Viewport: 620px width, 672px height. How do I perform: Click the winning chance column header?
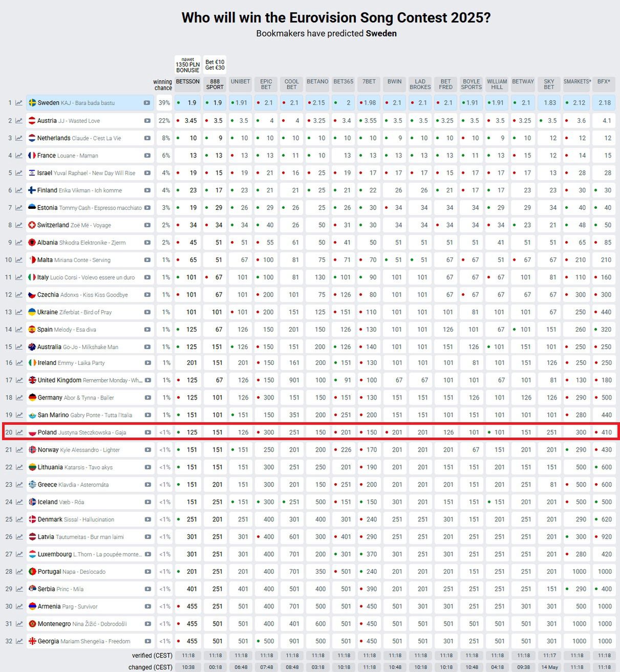163,85
